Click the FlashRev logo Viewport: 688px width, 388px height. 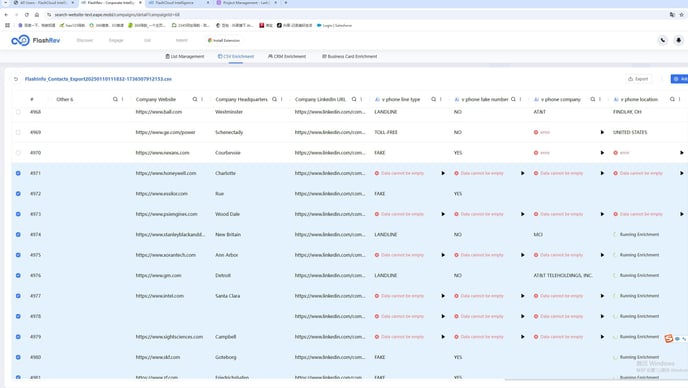point(36,40)
